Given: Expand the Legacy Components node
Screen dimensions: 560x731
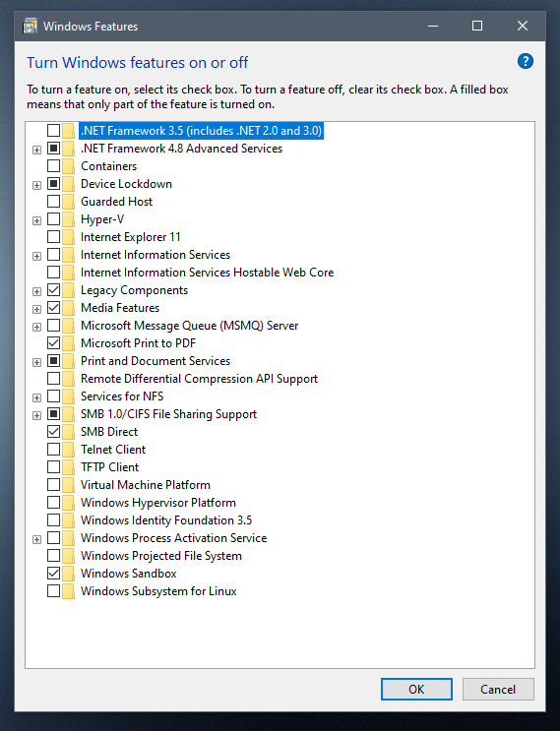Looking at the screenshot, I should [36, 291].
